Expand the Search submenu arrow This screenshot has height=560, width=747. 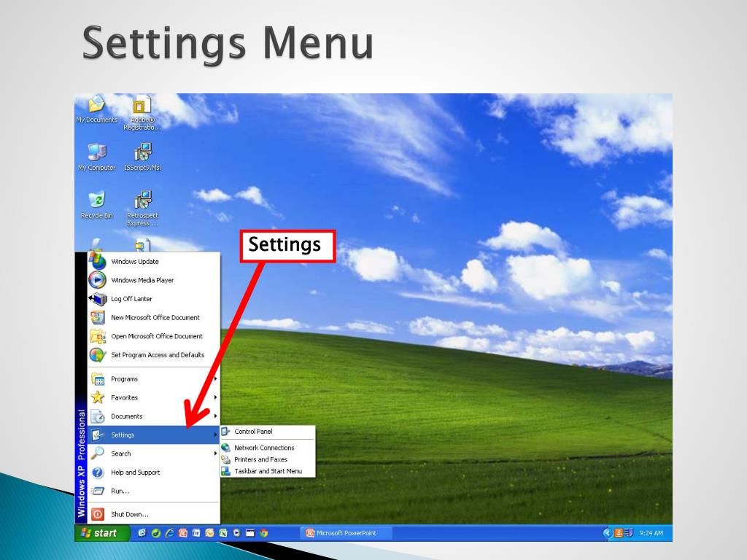click(x=215, y=454)
